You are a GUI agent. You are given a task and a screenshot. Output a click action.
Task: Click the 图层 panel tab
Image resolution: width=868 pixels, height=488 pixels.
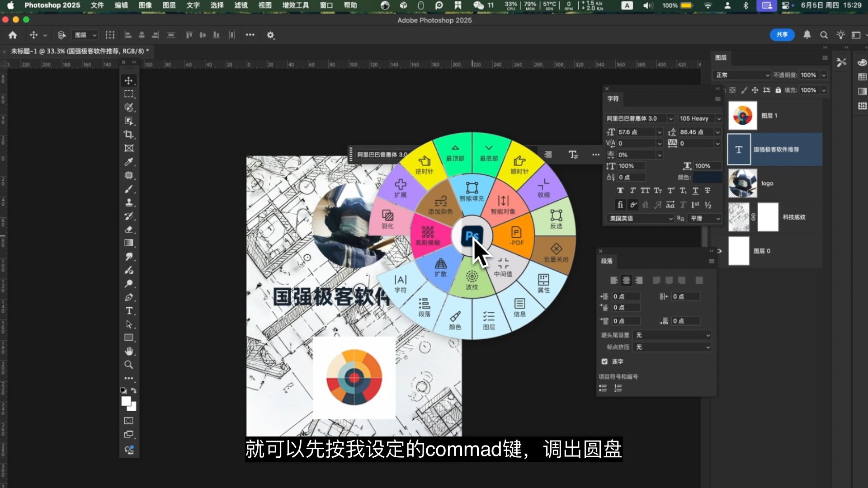[721, 57]
